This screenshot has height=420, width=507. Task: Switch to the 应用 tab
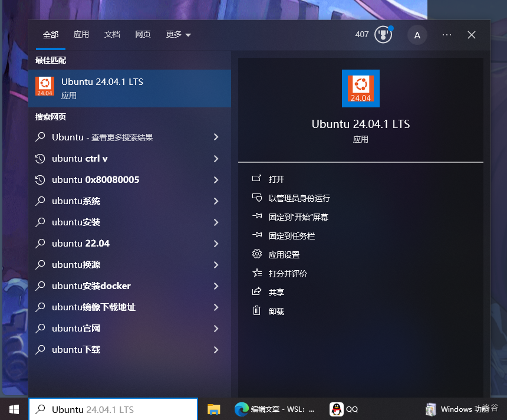(x=81, y=35)
